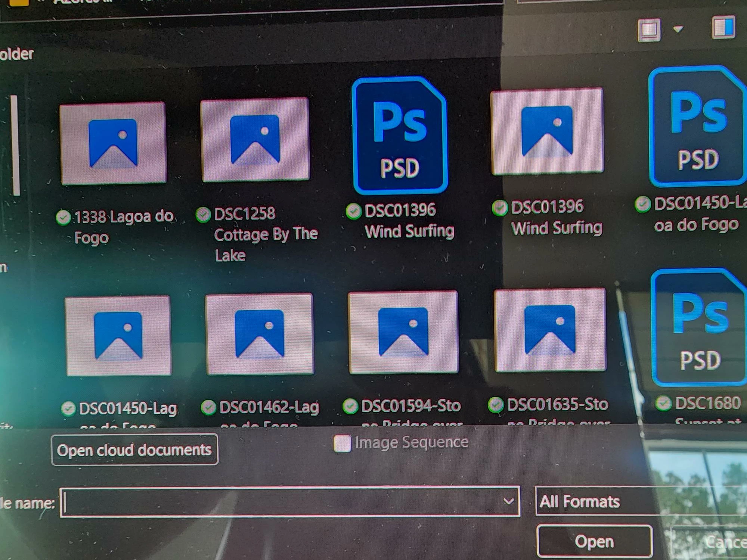Click the 1338 Lagoa do Fogo image icon
This screenshot has width=747, height=560.
click(113, 143)
